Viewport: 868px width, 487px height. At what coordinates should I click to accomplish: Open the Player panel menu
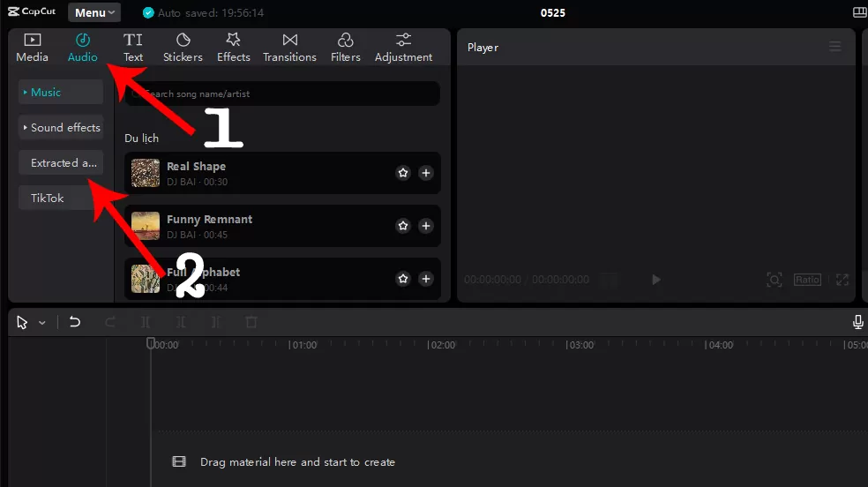834,47
